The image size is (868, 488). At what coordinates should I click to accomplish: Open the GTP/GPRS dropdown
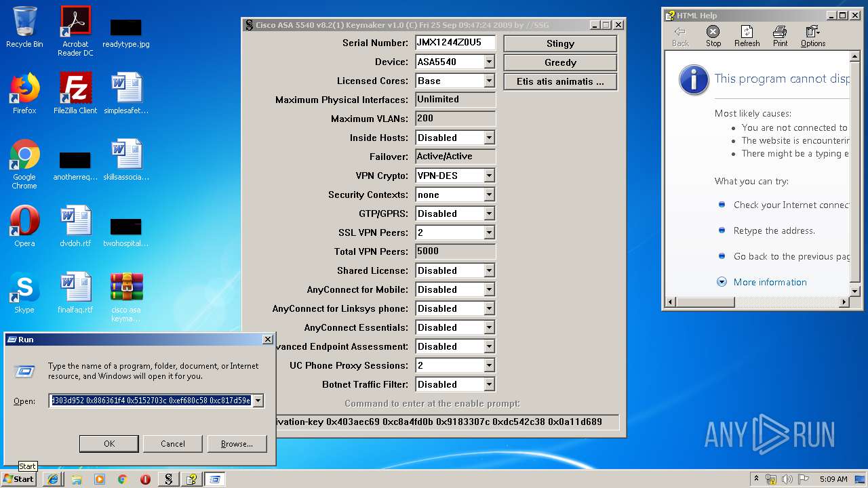(x=489, y=213)
